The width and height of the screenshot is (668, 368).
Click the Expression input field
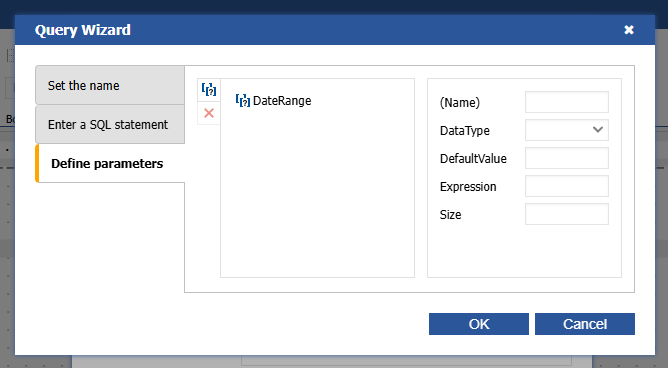tap(567, 186)
